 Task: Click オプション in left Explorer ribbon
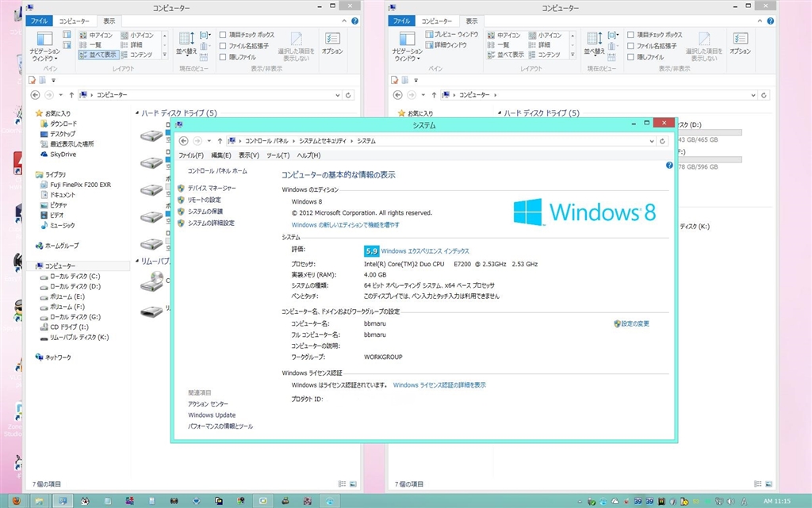(x=332, y=44)
